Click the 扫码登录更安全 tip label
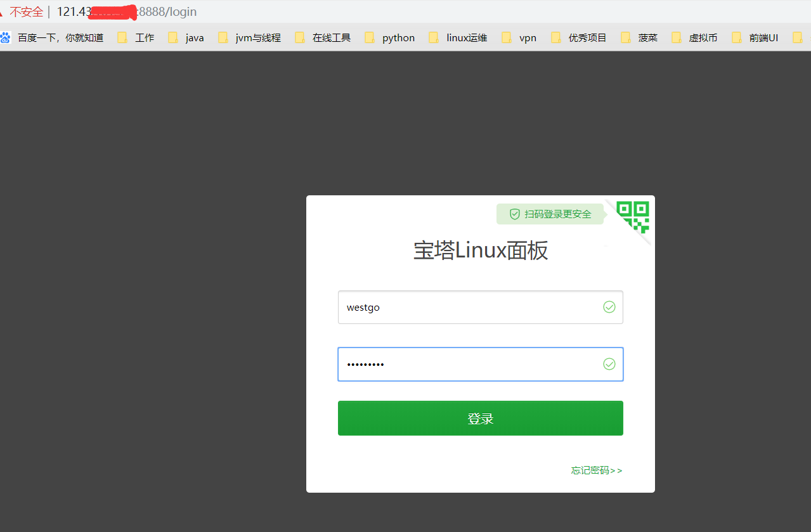 point(550,214)
